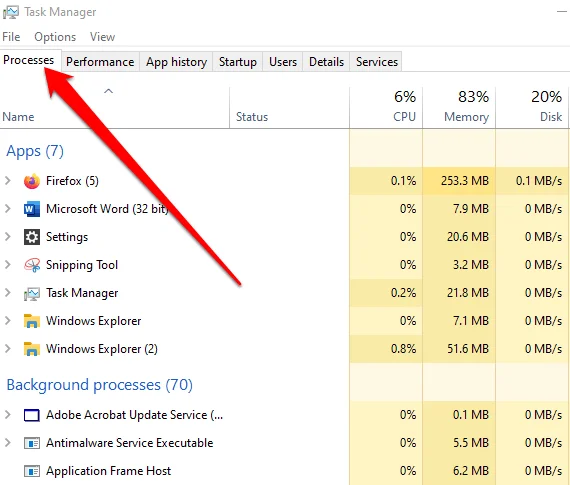
Task: Switch to the Performance tab
Action: coord(100,62)
